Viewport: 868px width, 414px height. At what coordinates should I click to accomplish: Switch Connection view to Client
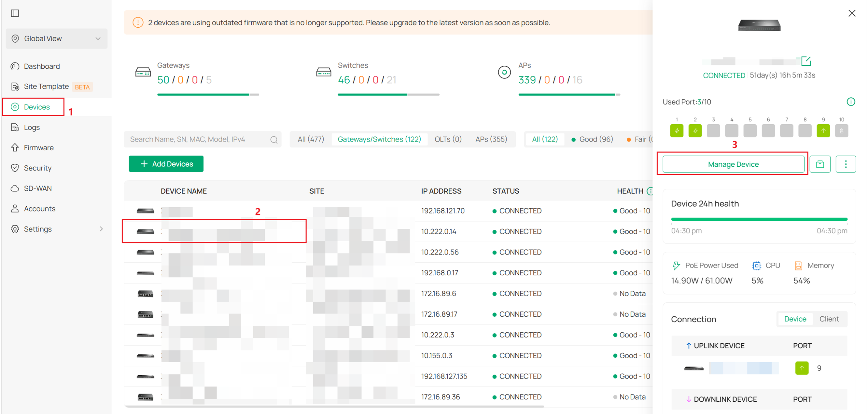(x=829, y=319)
